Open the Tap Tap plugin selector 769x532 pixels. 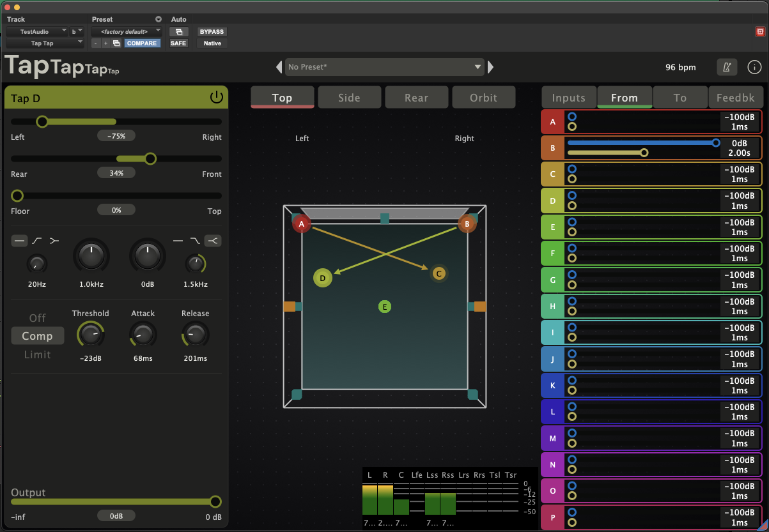45,43
